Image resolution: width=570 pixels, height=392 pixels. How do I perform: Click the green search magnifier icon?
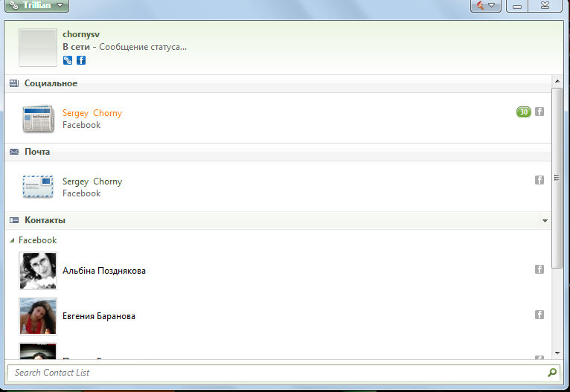click(x=552, y=373)
